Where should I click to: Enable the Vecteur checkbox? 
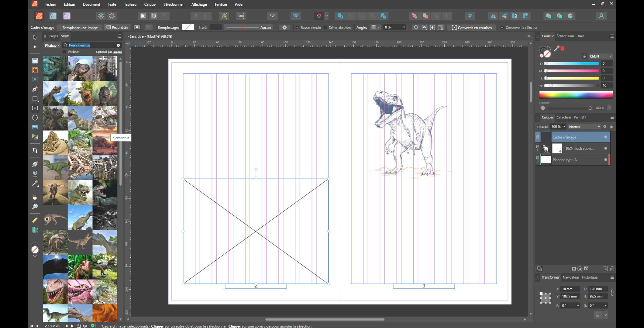point(65,52)
